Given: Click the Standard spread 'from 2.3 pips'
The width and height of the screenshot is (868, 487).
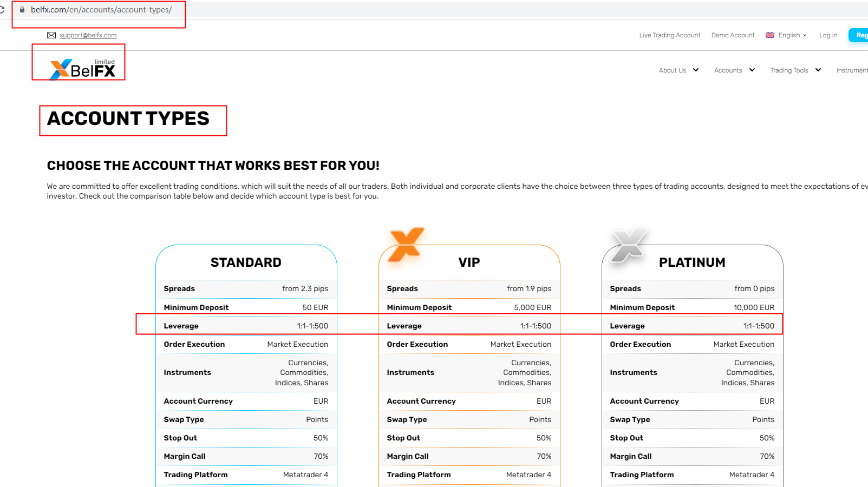Looking at the screenshot, I should click(305, 289).
